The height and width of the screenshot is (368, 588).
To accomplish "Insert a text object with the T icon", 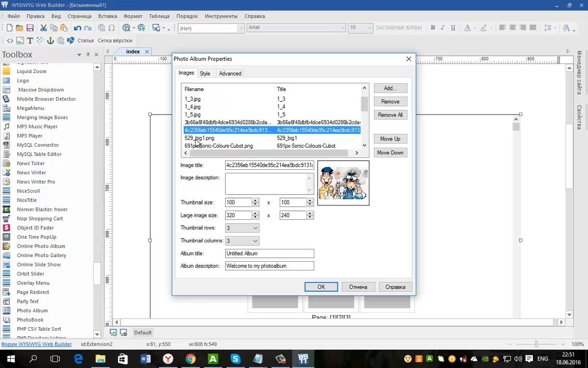I will [x=30, y=40].
